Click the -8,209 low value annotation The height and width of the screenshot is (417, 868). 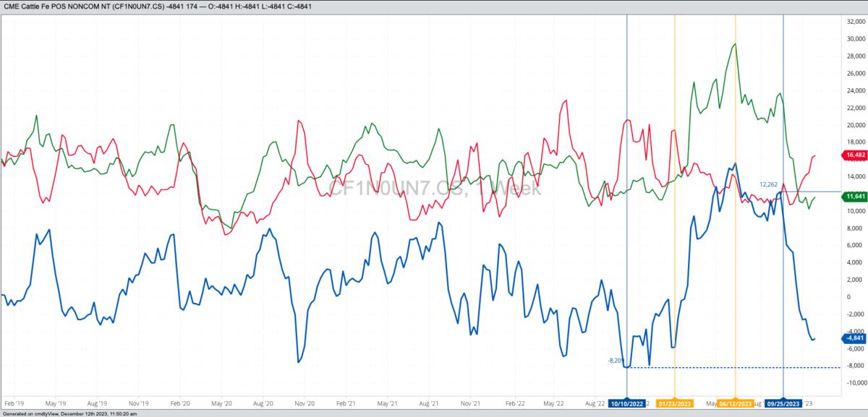616,360
